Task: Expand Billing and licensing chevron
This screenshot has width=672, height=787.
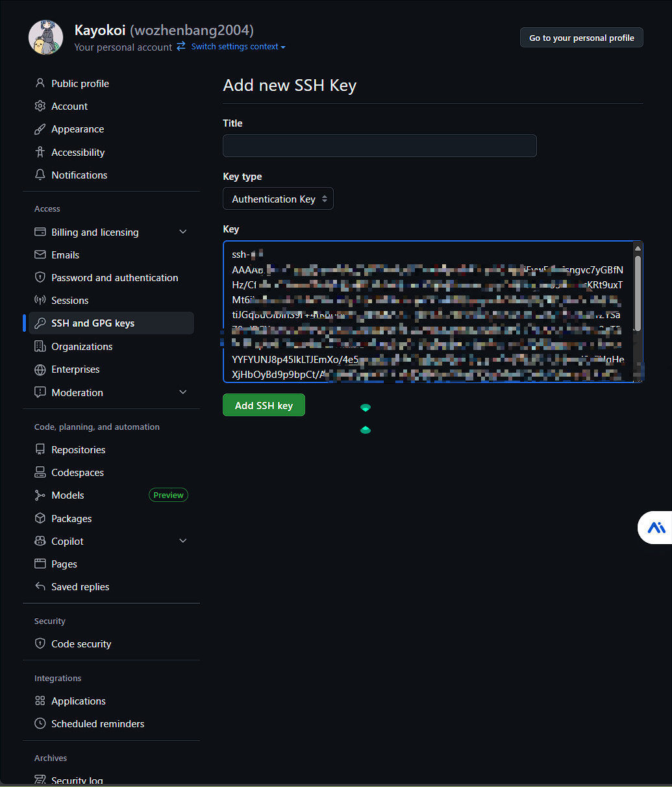Action: [183, 232]
